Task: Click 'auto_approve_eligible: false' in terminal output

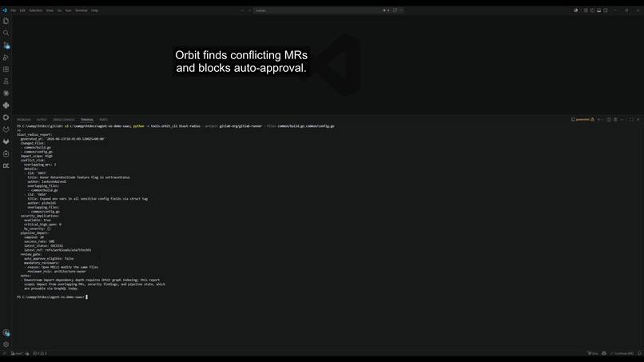Action: tap(49, 258)
